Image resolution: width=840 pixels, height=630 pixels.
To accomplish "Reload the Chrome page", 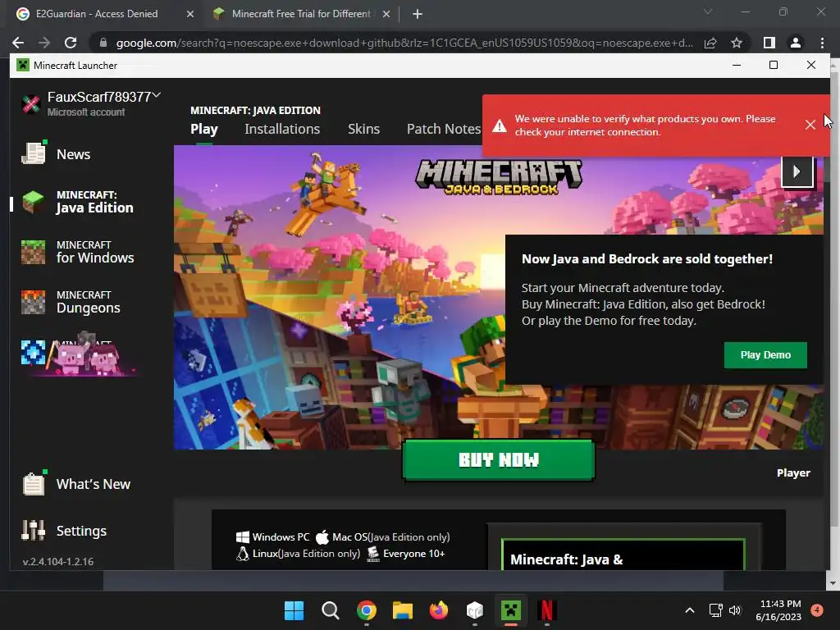I will pyautogui.click(x=71, y=43).
